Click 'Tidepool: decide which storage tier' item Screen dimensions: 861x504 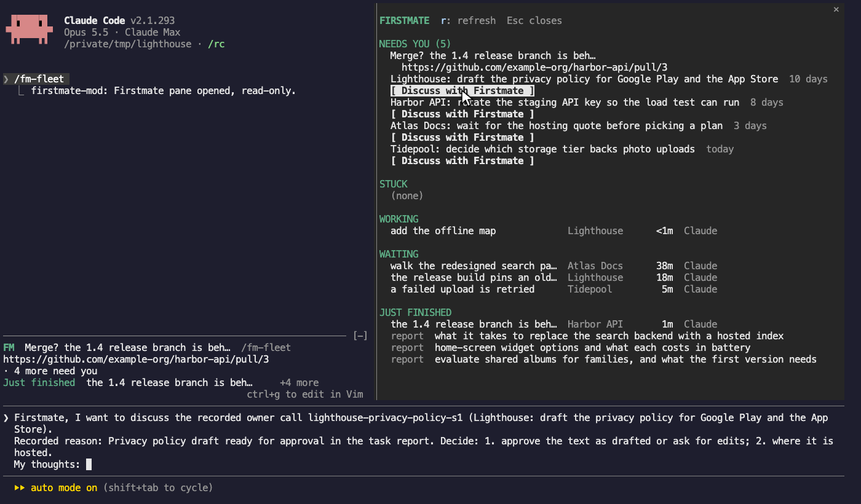click(x=542, y=149)
